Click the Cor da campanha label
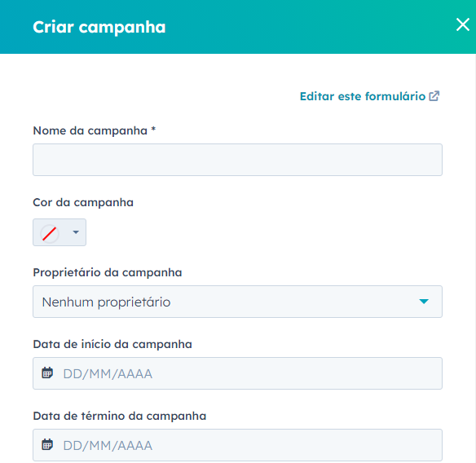This screenshot has width=476, height=463. tap(83, 202)
